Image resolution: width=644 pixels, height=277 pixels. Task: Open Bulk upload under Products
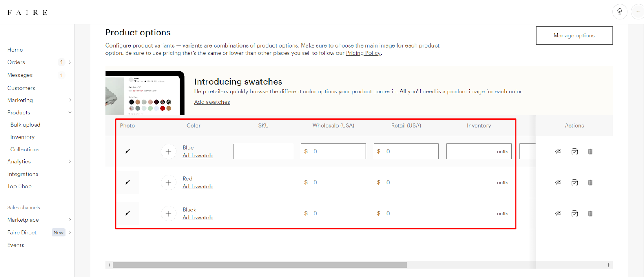(x=25, y=125)
